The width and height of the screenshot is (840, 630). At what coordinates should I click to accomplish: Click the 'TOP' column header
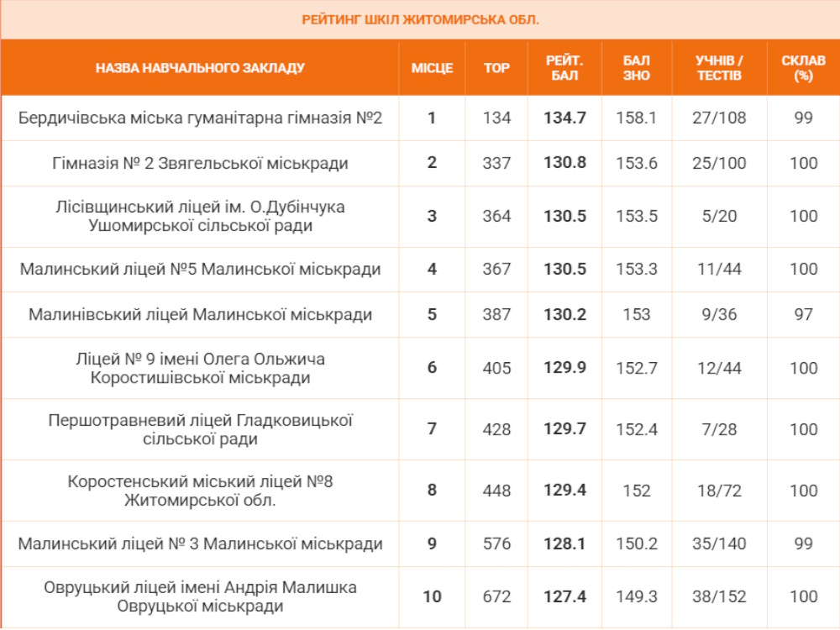(496, 68)
